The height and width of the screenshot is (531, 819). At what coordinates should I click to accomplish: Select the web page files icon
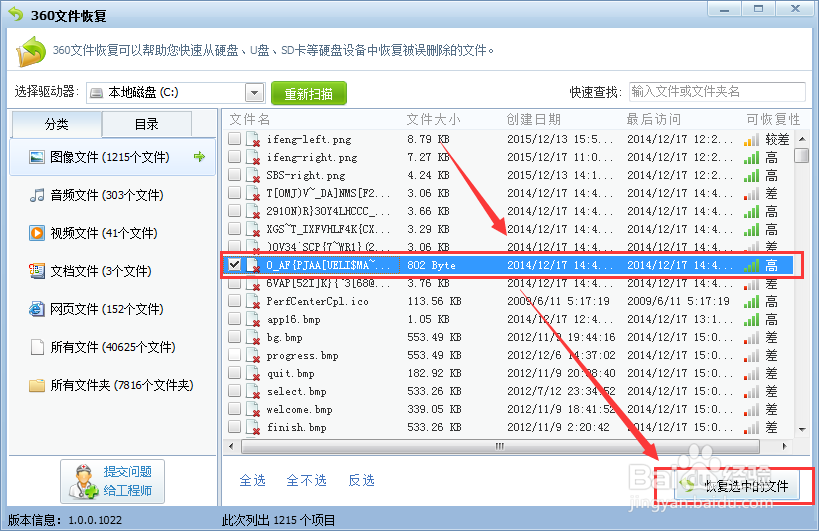[37, 309]
